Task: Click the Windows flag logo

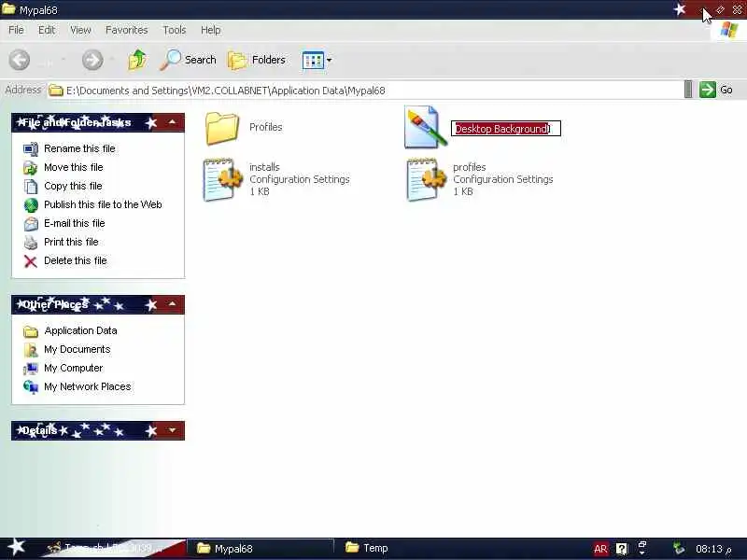Action: 729,30
